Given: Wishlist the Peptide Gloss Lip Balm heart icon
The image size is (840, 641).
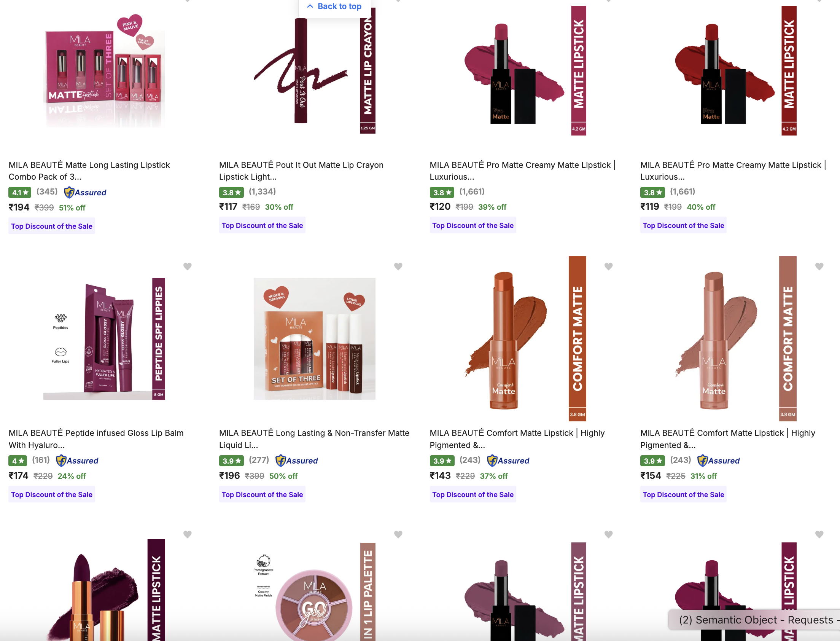Looking at the screenshot, I should pos(187,266).
